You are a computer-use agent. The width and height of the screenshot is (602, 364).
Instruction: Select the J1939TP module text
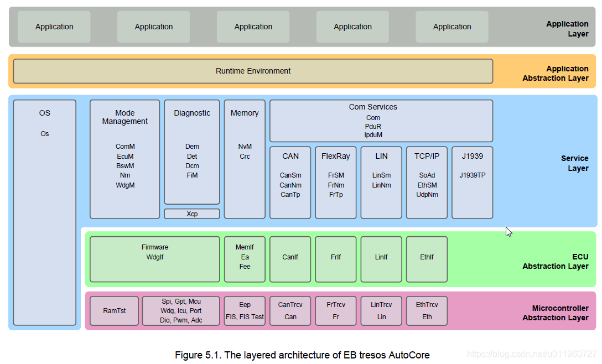pyautogui.click(x=472, y=175)
